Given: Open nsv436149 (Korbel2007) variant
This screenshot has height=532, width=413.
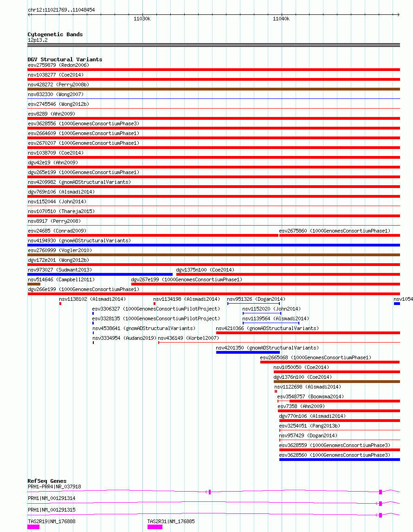Looking at the screenshot, I should [188, 338].
